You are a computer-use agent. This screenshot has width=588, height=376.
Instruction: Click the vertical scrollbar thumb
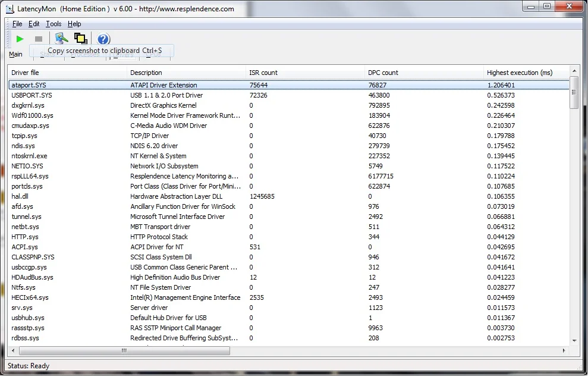574,92
